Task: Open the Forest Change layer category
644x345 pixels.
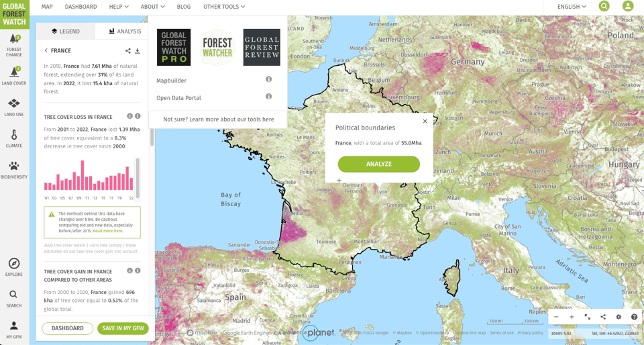Action: click(x=14, y=46)
